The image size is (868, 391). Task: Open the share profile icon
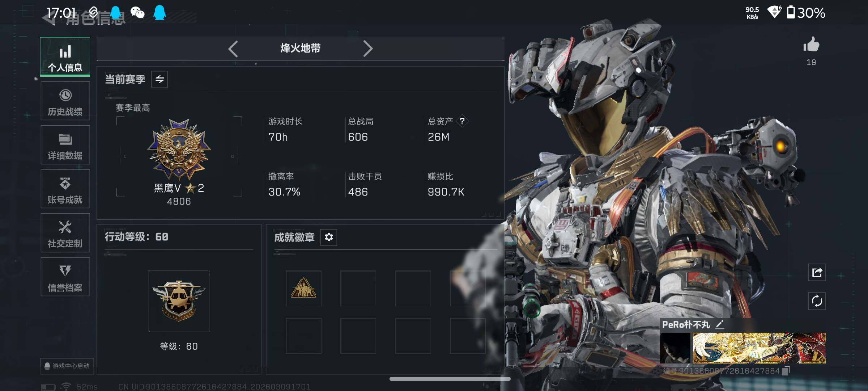[817, 272]
